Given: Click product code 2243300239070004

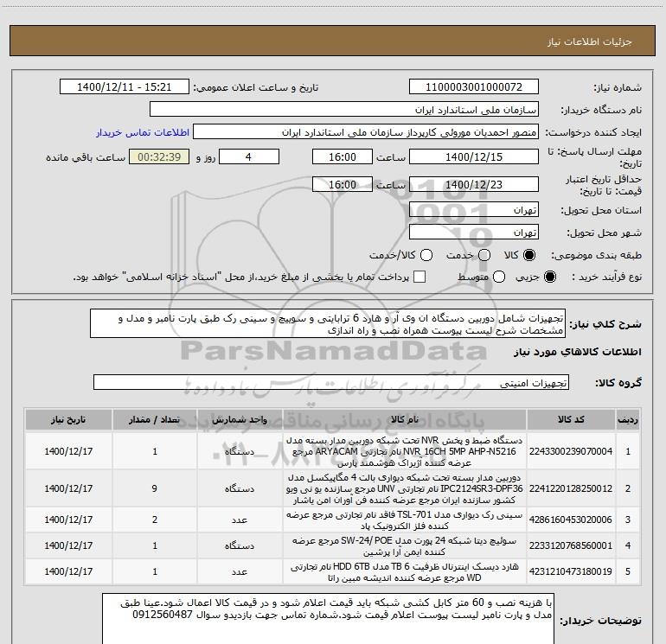Looking at the screenshot, I should pyautogui.click(x=571, y=451).
